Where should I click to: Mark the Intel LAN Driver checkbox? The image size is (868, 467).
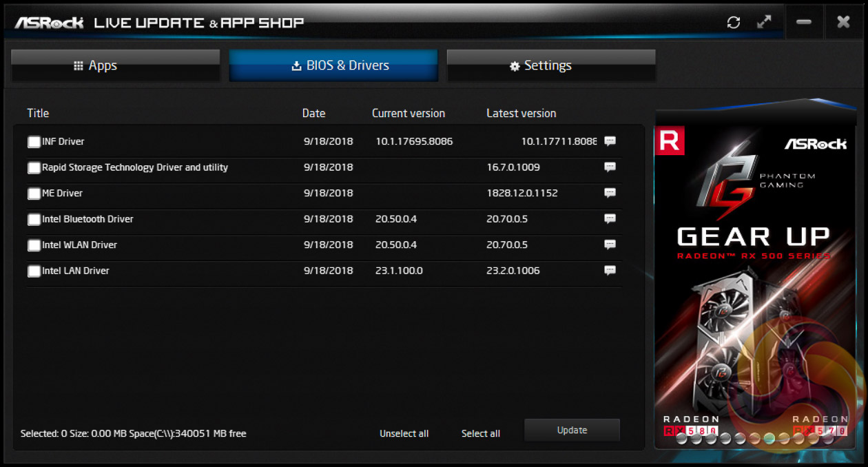coord(34,271)
